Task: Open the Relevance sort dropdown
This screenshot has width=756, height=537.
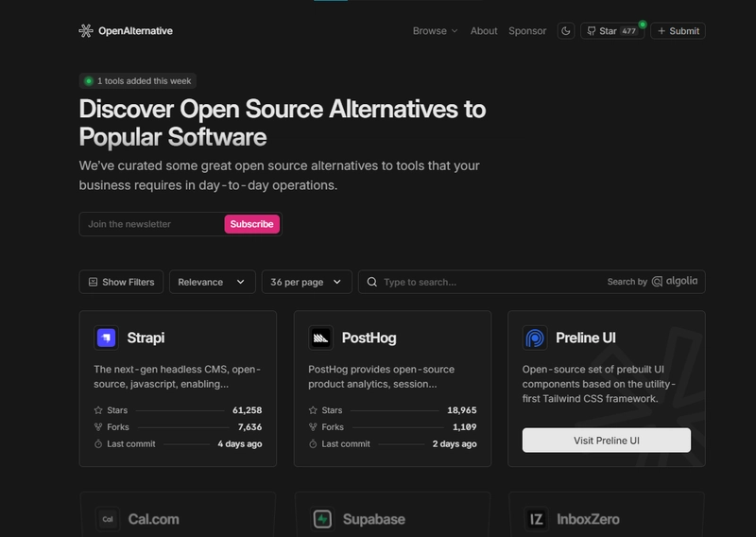Action: click(x=212, y=282)
